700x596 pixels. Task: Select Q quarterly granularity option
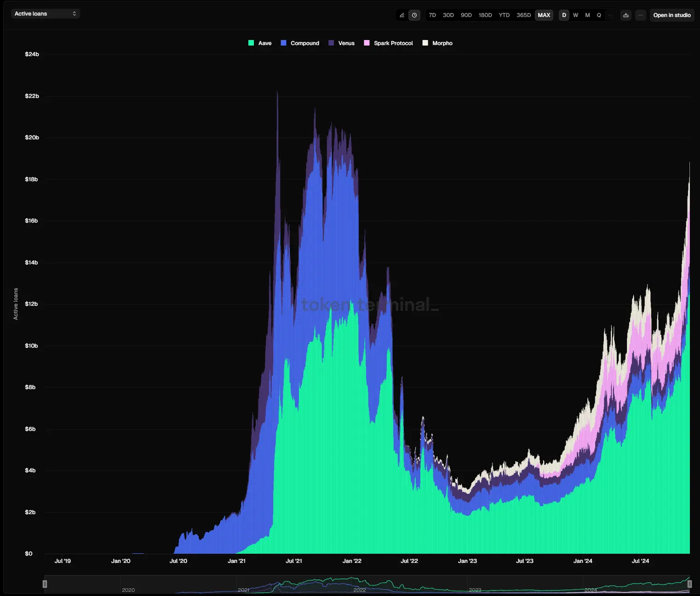point(599,15)
